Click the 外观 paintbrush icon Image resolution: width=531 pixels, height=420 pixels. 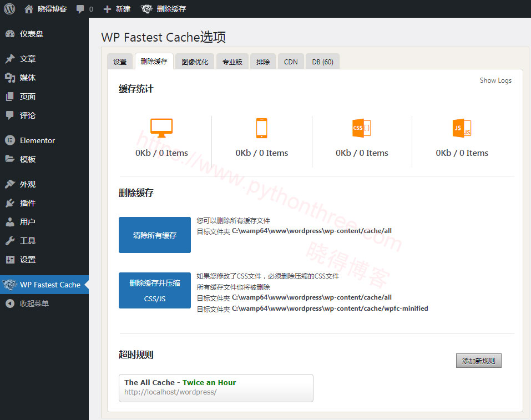coord(10,184)
